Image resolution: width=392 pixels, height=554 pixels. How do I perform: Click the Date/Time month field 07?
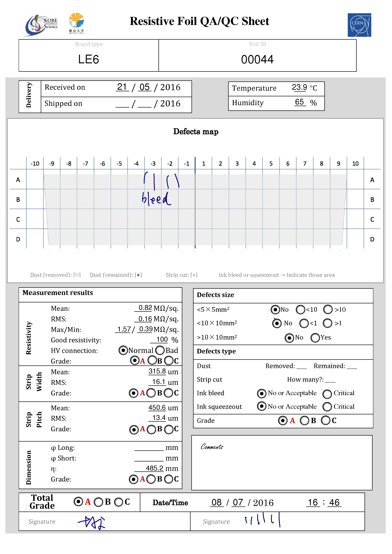coord(238,502)
